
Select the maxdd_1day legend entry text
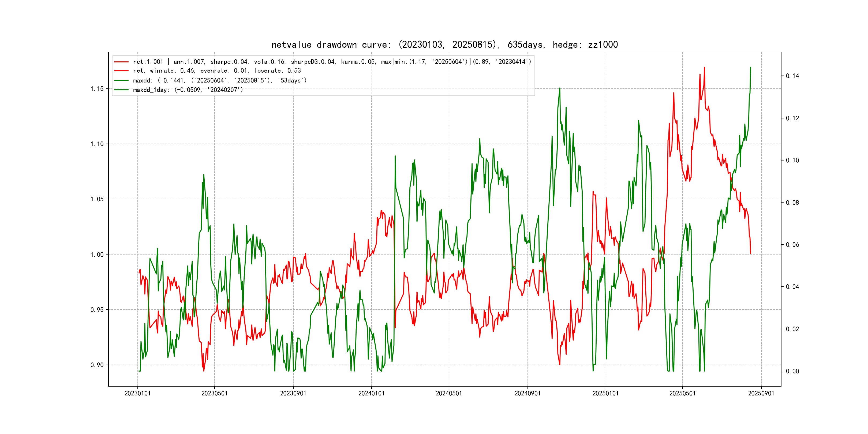coord(188,90)
